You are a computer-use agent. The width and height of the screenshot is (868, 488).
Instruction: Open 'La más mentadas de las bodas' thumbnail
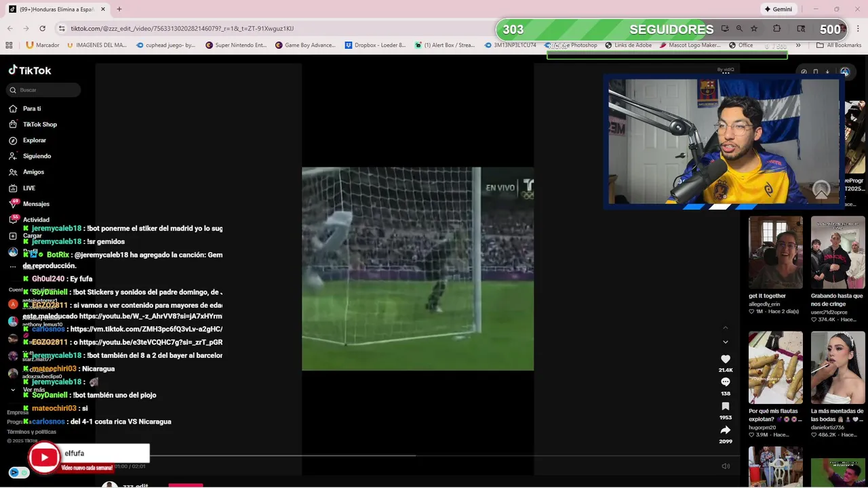pos(838,367)
